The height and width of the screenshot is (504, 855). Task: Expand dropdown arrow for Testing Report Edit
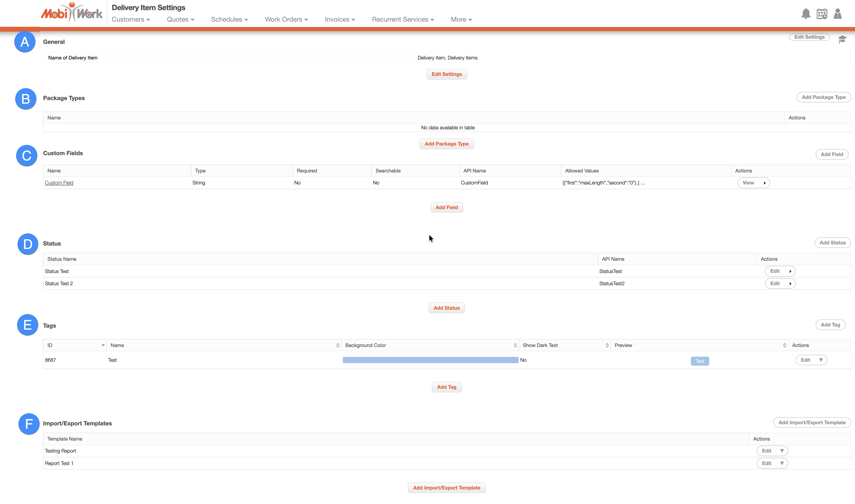[782, 451]
